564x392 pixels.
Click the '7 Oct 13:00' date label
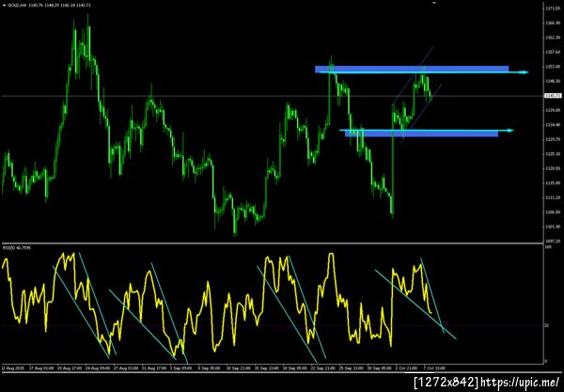pyautogui.click(x=434, y=368)
